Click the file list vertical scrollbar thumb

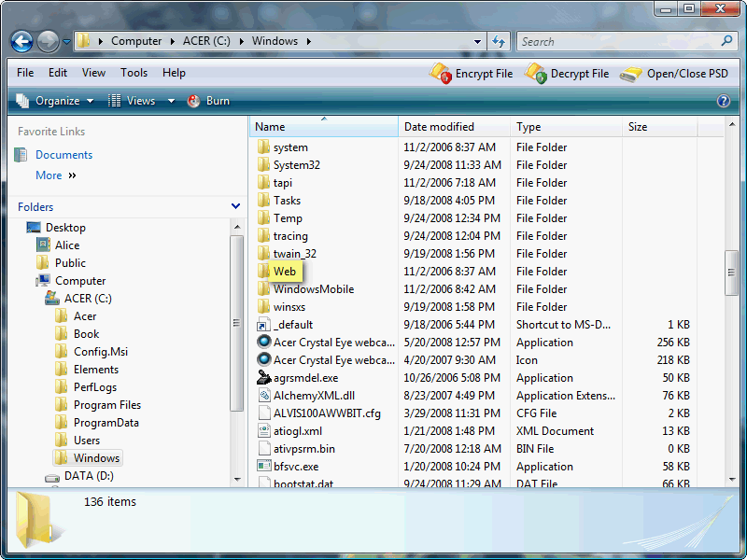731,273
